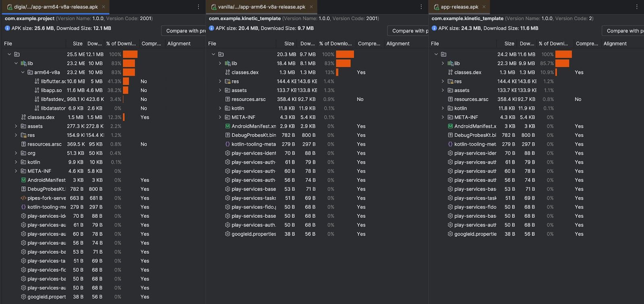This screenshot has height=304, width=644.
Task: Sort by % of Download column in middle pane
Action: click(x=335, y=43)
